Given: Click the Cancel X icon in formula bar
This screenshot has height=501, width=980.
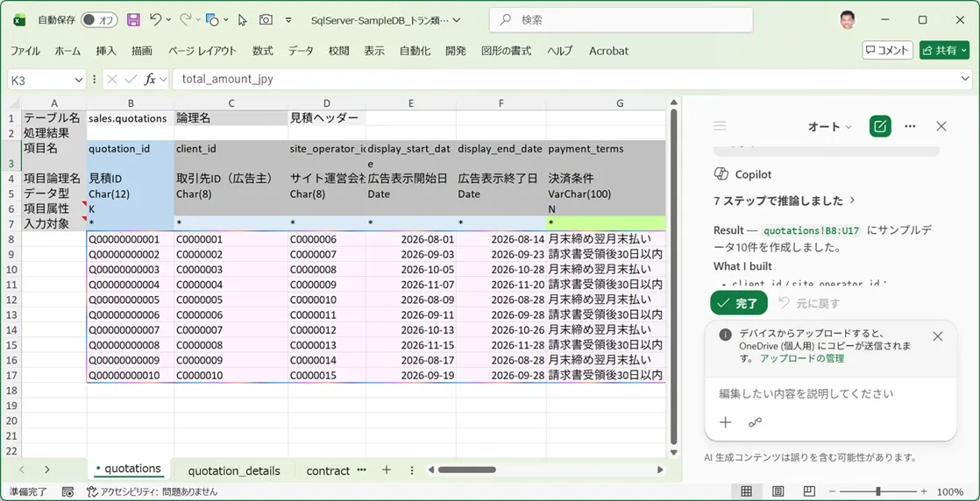Looking at the screenshot, I should point(112,80).
